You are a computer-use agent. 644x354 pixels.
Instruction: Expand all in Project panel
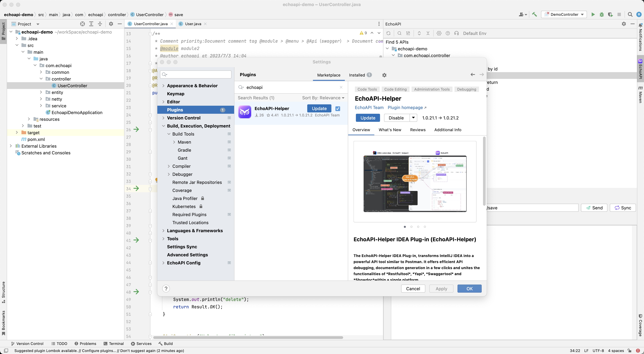click(91, 24)
